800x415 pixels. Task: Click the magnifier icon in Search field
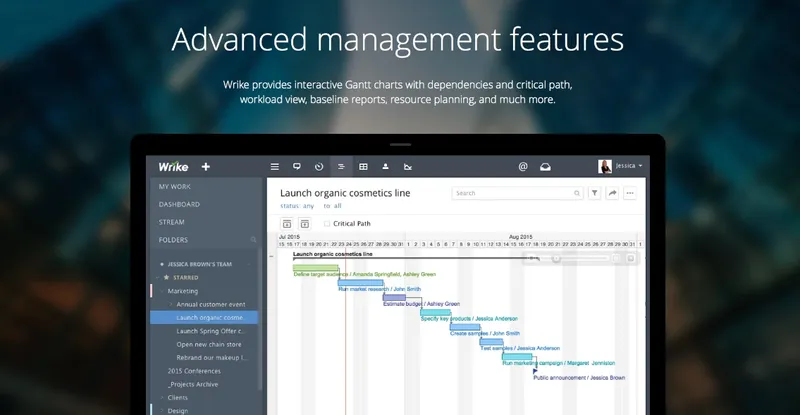click(577, 193)
